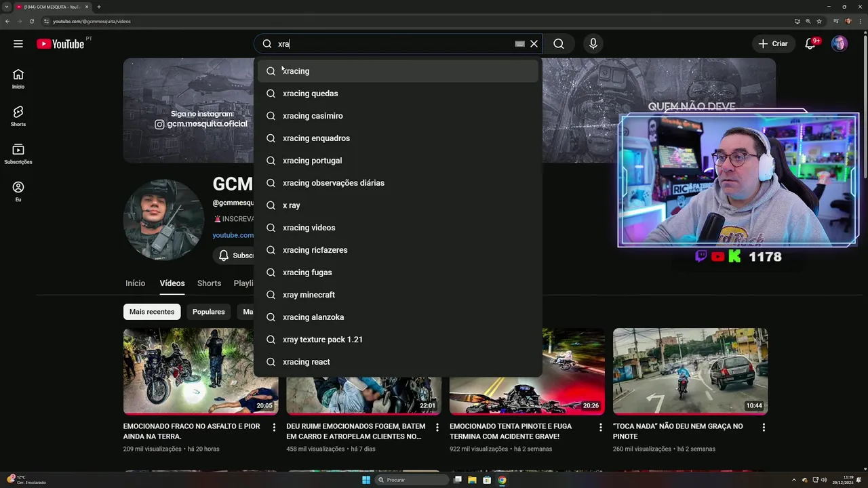The width and height of the screenshot is (868, 488).
Task: Open title TOCA NADA NÃO DEU NEM GRAÇA
Action: tap(678, 431)
